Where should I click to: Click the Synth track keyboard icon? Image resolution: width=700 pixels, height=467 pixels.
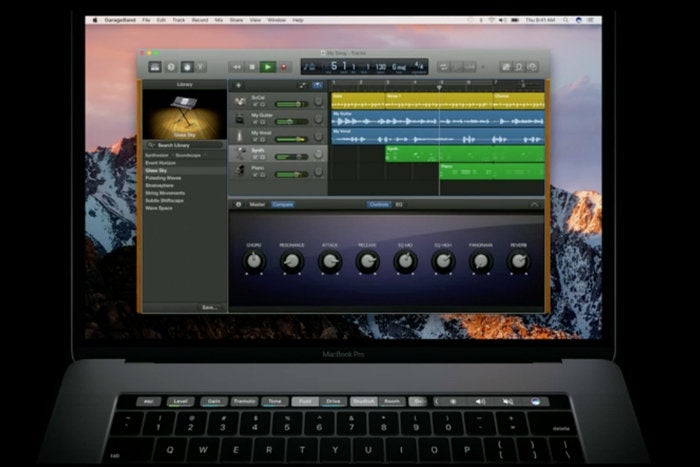tap(240, 154)
